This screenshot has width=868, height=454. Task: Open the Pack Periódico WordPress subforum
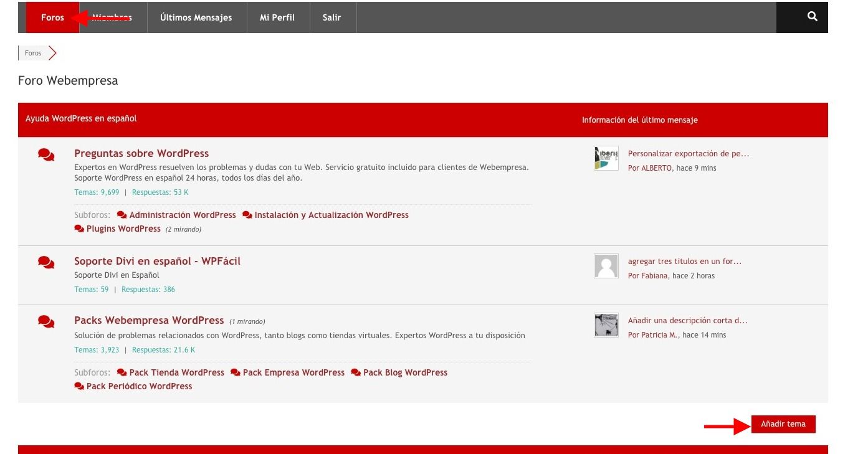click(139, 386)
